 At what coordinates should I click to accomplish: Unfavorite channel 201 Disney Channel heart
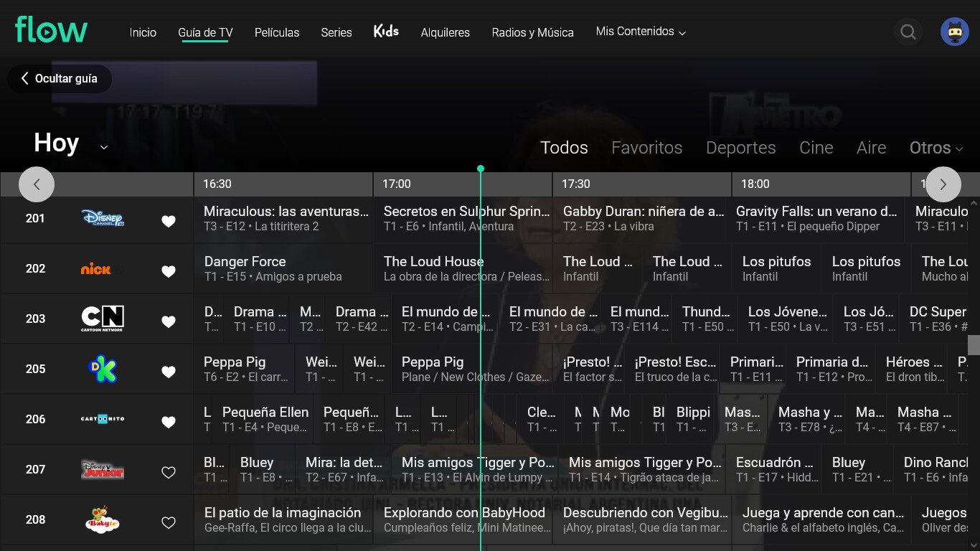pos(169,222)
